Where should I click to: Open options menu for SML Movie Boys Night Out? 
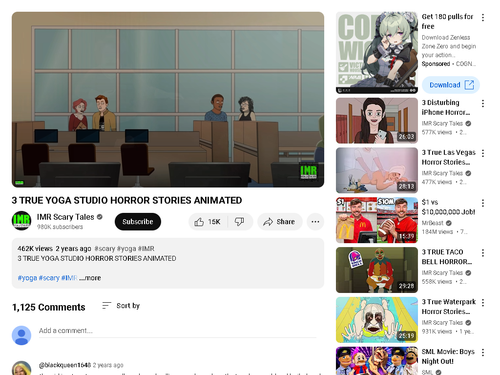(x=483, y=352)
